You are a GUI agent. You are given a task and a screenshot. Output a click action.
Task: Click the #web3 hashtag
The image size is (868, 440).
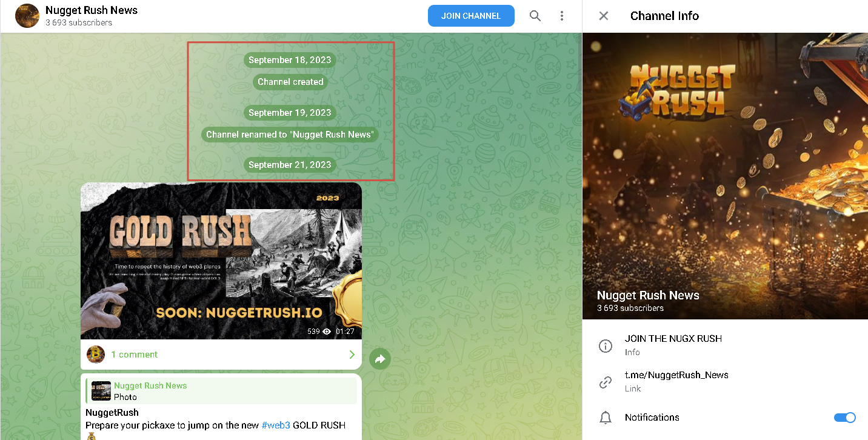[x=276, y=425]
